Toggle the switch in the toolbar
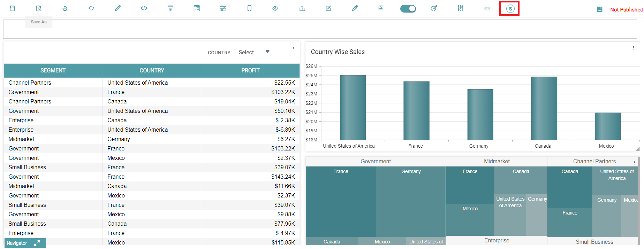Screen dimensions: 644x249 tap(408, 9)
